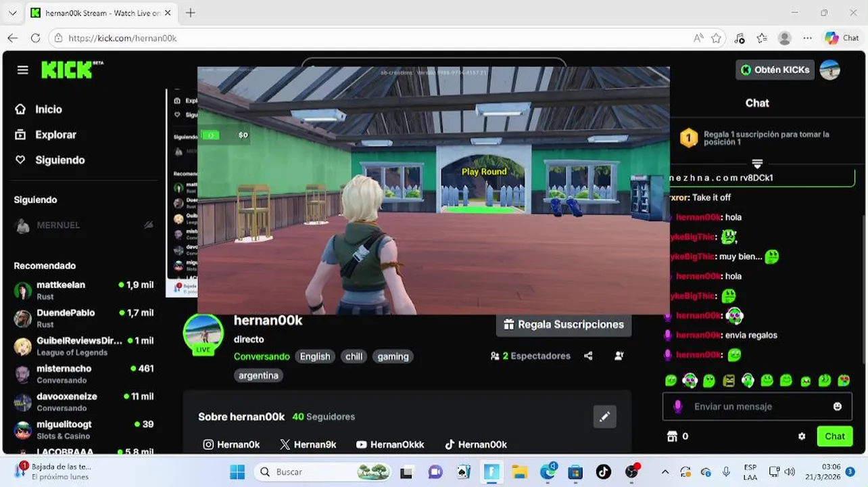The image size is (868, 487).
Task: Click the KICK logo
Action: pos(72,70)
